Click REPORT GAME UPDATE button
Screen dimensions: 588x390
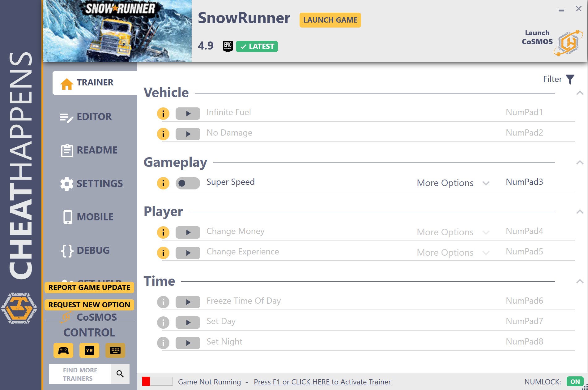point(89,288)
